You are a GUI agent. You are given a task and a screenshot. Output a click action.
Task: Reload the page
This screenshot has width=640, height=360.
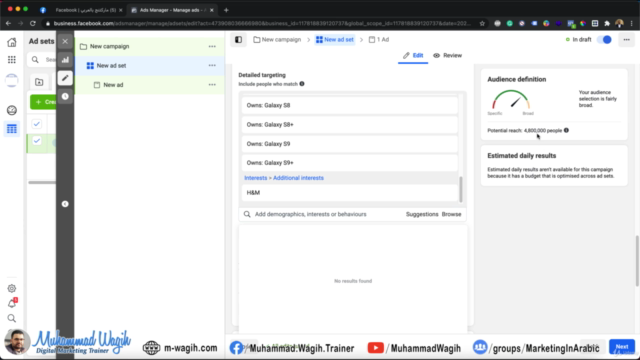33,24
